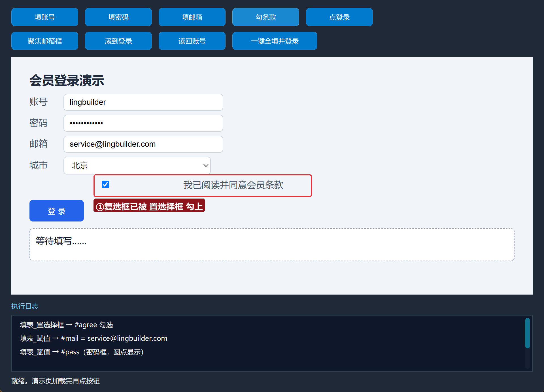This screenshot has height=392, width=544.
Task: Click the 聚焦邮箱框 button
Action: click(45, 41)
